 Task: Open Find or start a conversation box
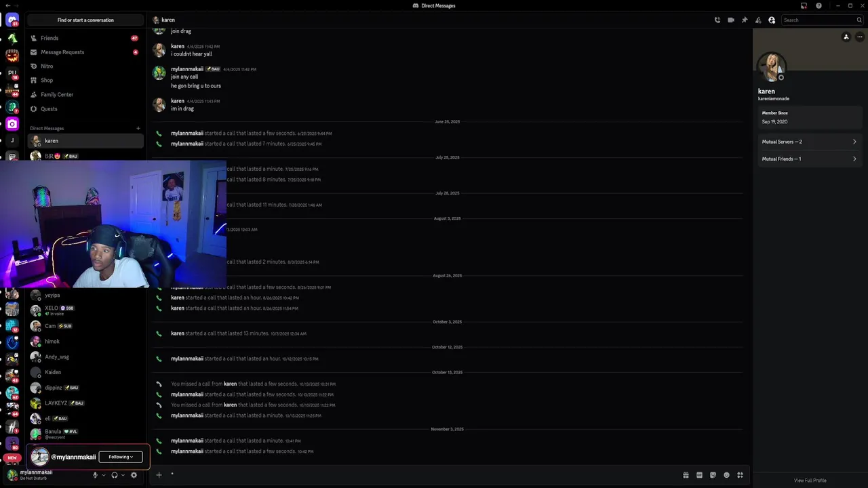85,20
